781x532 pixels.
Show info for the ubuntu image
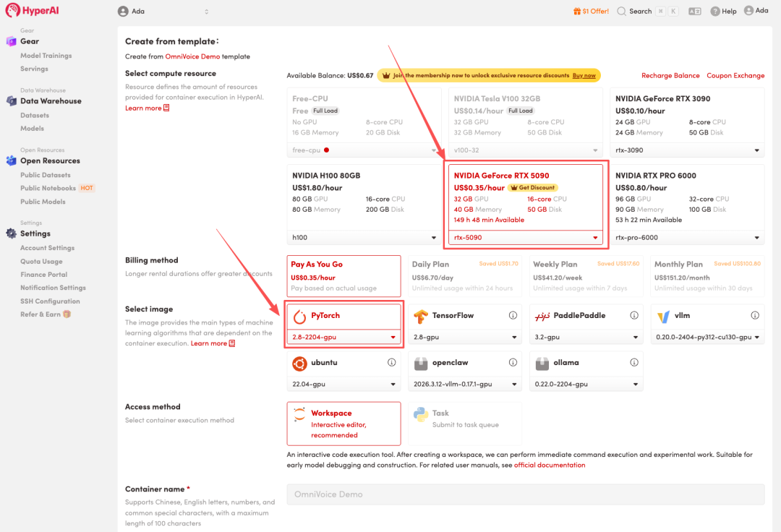click(391, 362)
